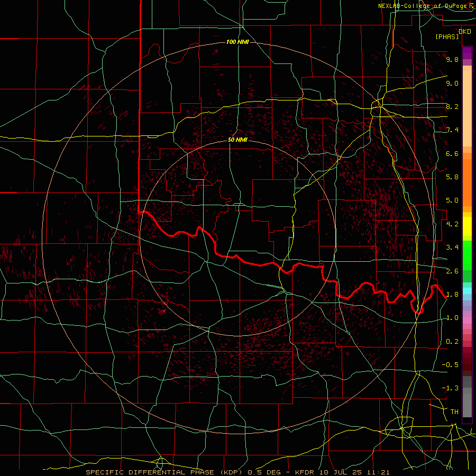
Task: Click the DKD label above the color scale
Action: tap(464, 31)
